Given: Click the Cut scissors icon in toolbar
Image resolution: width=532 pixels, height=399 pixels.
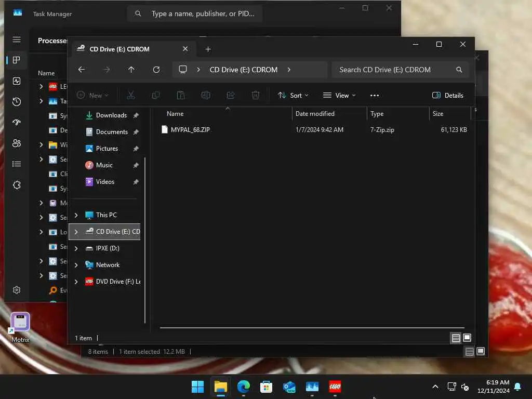Looking at the screenshot, I should pyautogui.click(x=130, y=96).
